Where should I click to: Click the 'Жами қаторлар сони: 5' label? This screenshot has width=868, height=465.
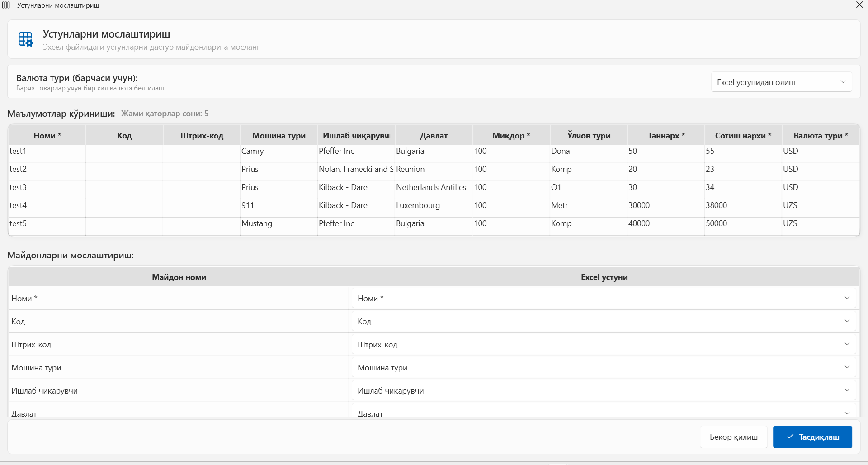pyautogui.click(x=165, y=114)
